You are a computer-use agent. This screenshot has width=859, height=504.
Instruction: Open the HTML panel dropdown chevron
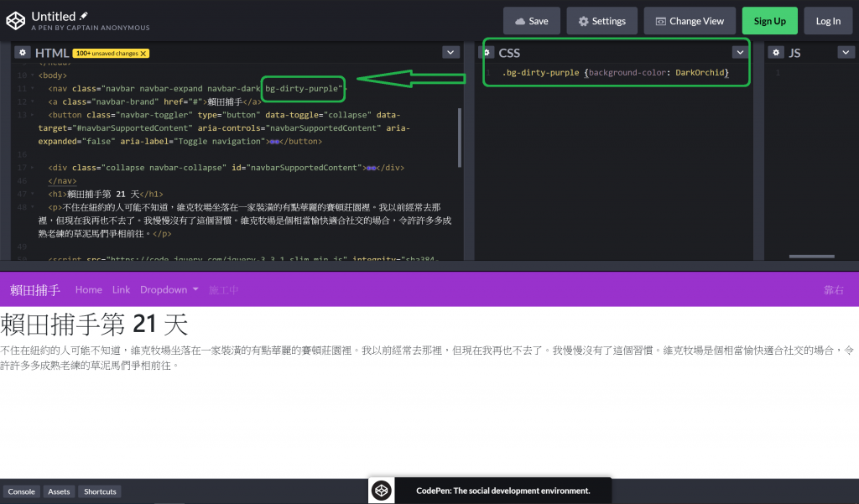tap(450, 53)
